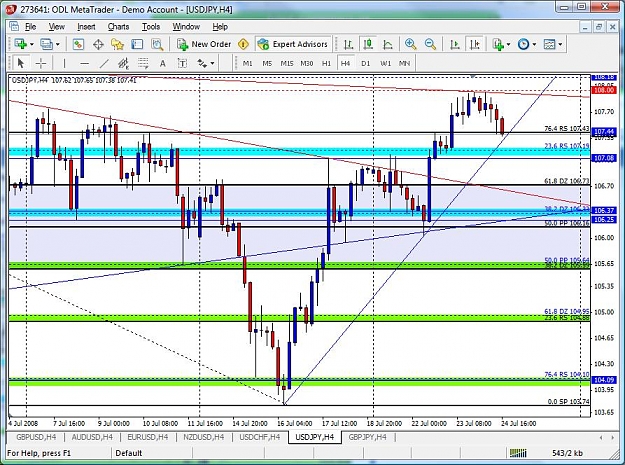
Task: Open the Market Watch window icon
Action: click(78, 44)
